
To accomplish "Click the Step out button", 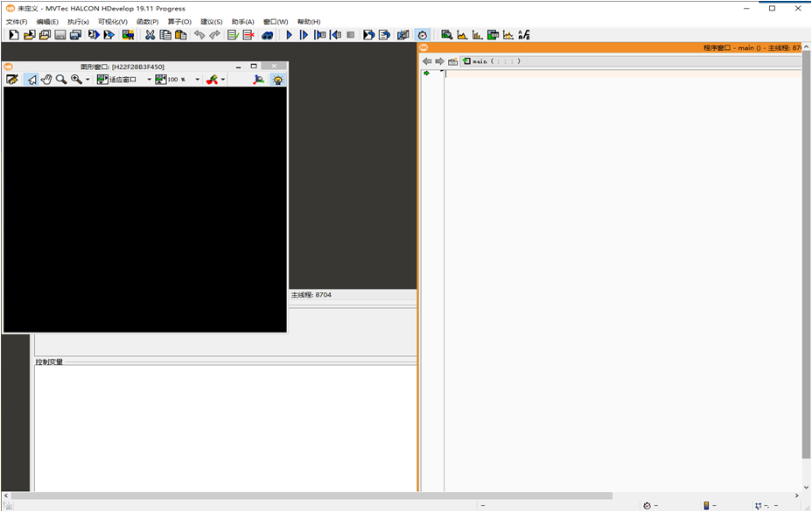I will click(336, 35).
